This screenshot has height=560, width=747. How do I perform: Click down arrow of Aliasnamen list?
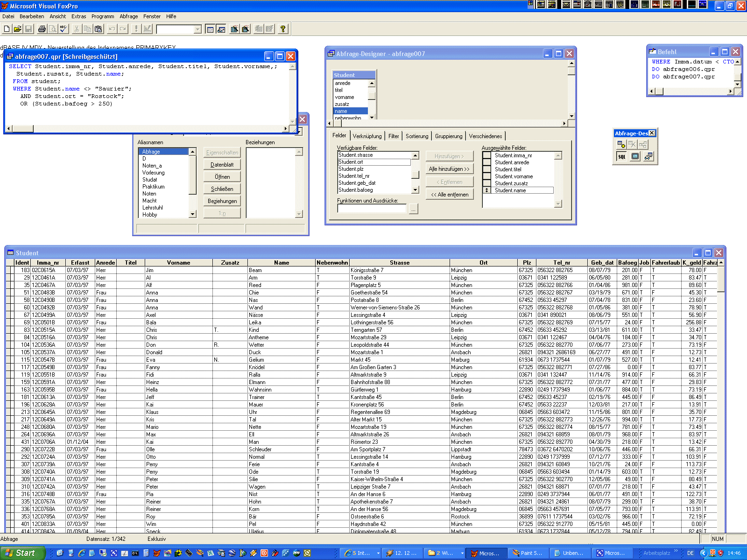(x=192, y=214)
